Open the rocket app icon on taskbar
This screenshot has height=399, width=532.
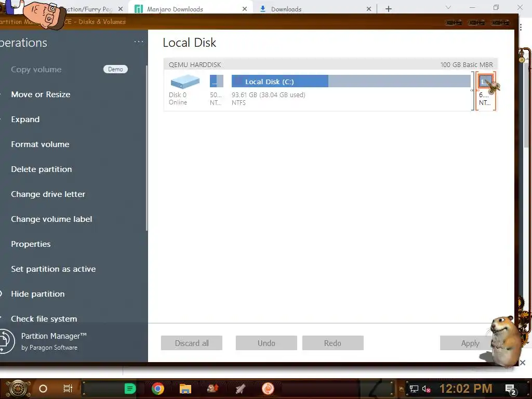[x=240, y=389]
